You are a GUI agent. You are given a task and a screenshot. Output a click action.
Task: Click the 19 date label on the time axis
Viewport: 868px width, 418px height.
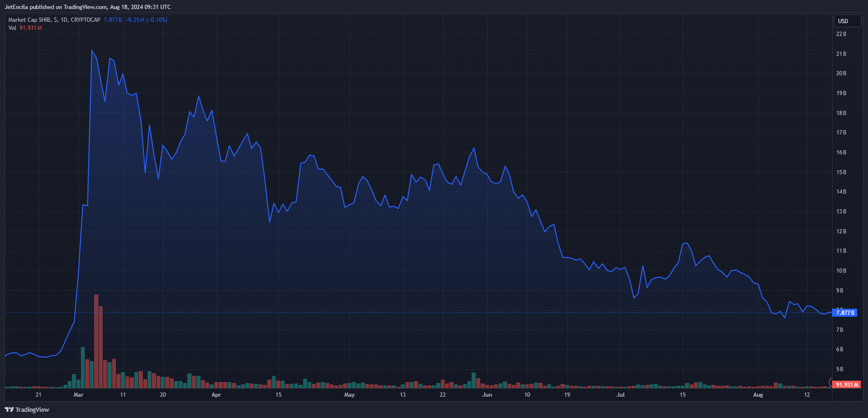(567, 395)
